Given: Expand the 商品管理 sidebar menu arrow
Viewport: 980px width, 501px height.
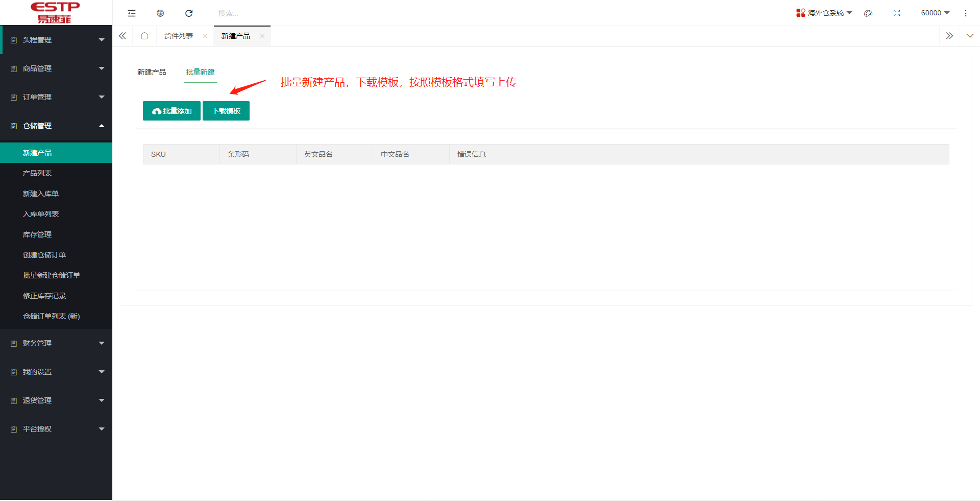Looking at the screenshot, I should (x=102, y=68).
